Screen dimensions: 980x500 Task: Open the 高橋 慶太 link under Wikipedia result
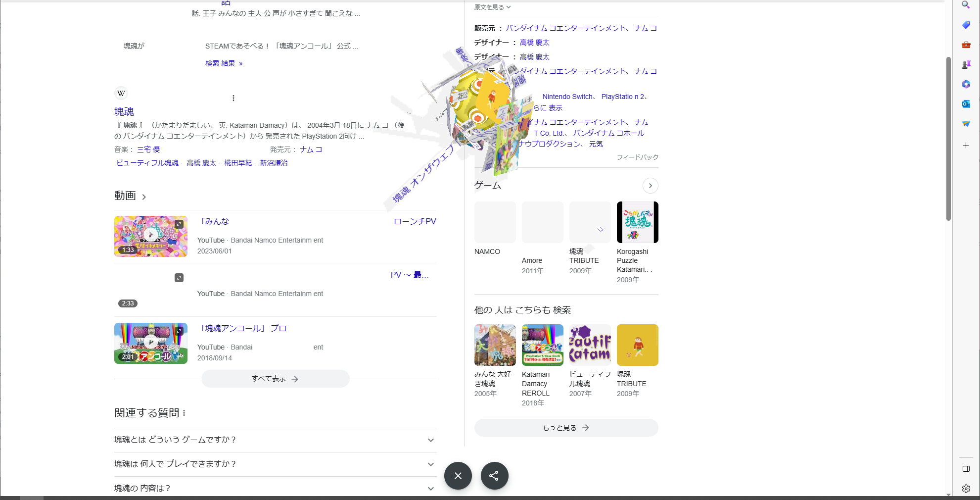coord(201,163)
